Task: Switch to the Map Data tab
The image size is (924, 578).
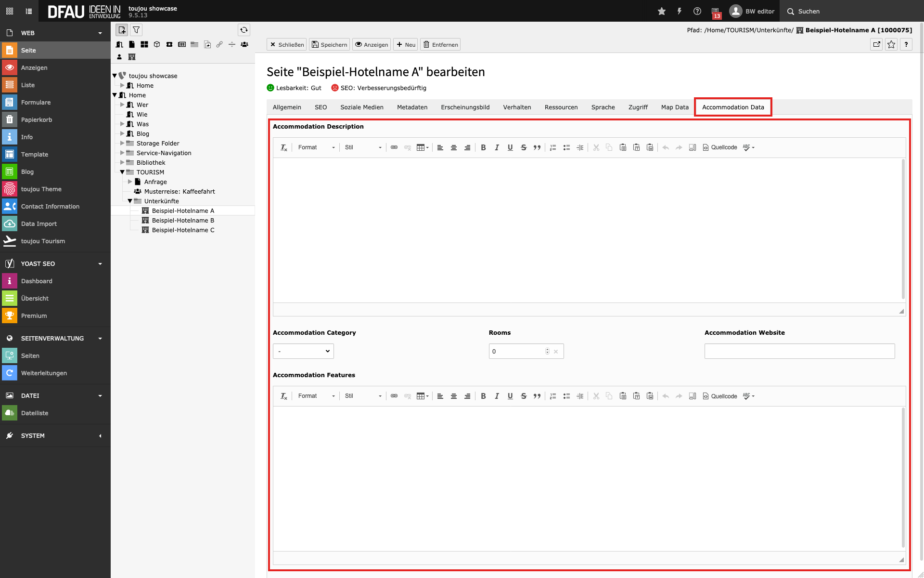Action: 675,107
